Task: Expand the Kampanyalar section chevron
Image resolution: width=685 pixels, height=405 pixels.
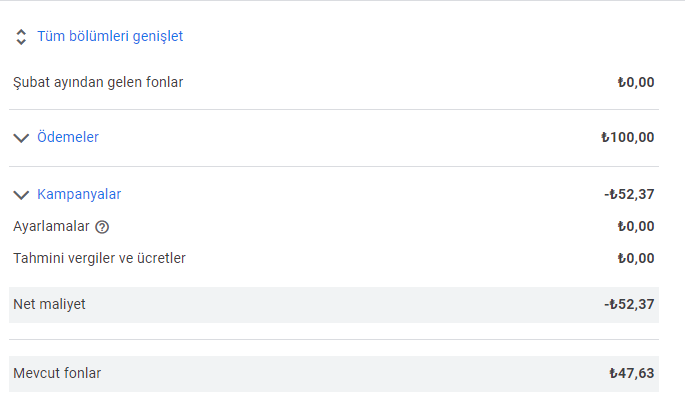Action: click(x=21, y=195)
